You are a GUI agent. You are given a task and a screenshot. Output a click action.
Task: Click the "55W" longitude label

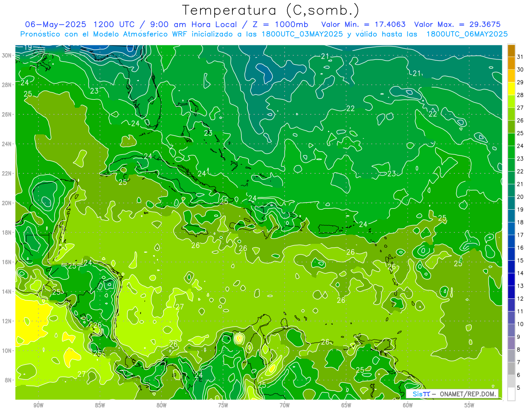coord(469,405)
